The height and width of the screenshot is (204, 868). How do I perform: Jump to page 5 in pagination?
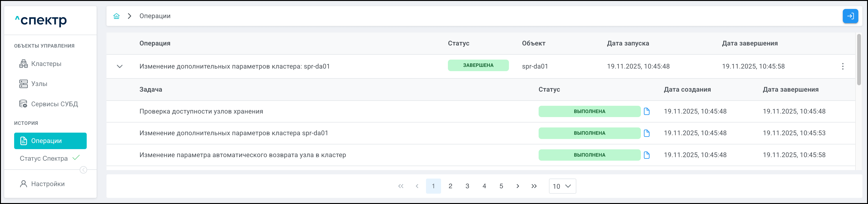click(x=501, y=186)
